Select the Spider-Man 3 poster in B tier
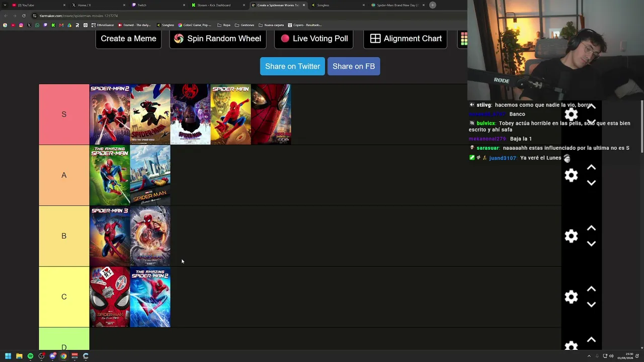The height and width of the screenshot is (362, 644). coord(110,236)
